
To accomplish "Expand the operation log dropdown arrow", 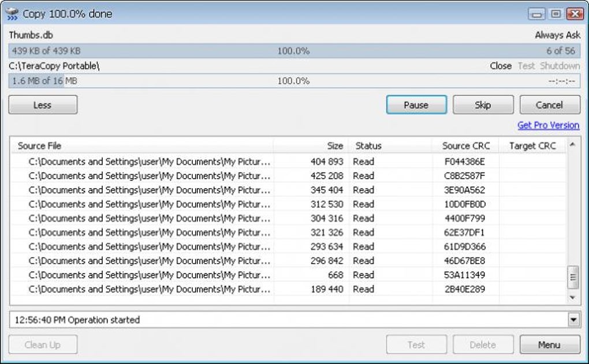I will (x=573, y=320).
